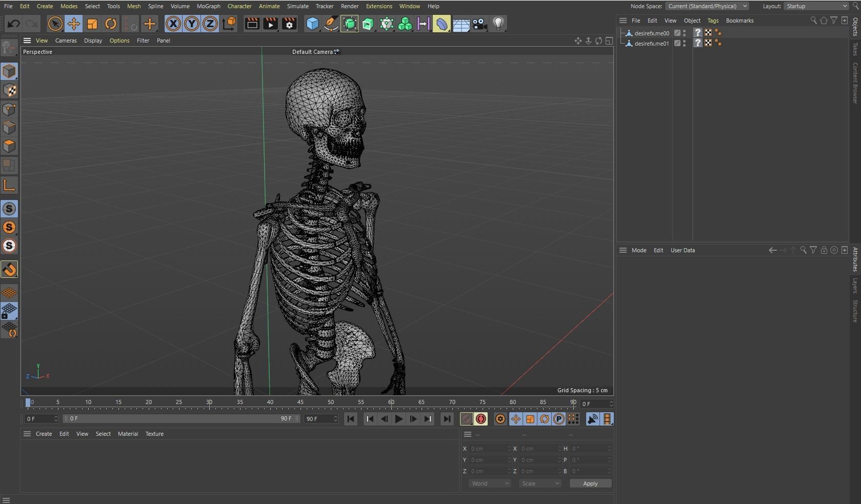The width and height of the screenshot is (861, 504).
Task: Click the timeline preview range slider bar
Action: 182,418
